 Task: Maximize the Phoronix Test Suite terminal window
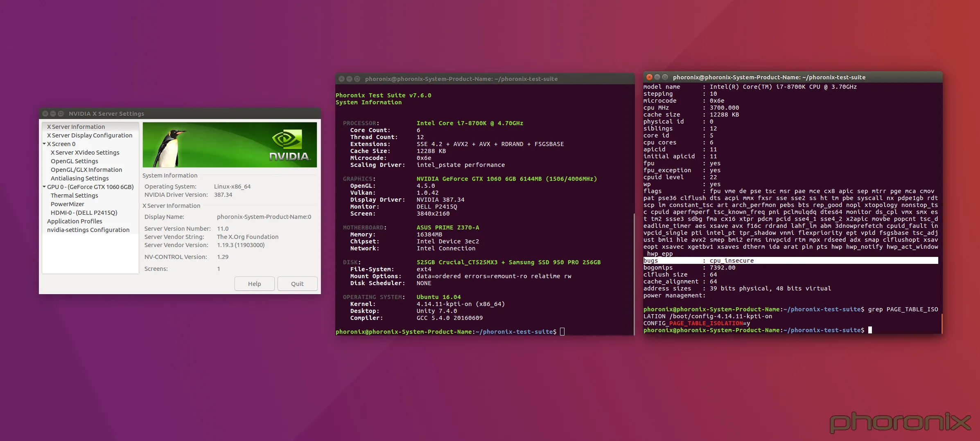pyautogui.click(x=357, y=79)
